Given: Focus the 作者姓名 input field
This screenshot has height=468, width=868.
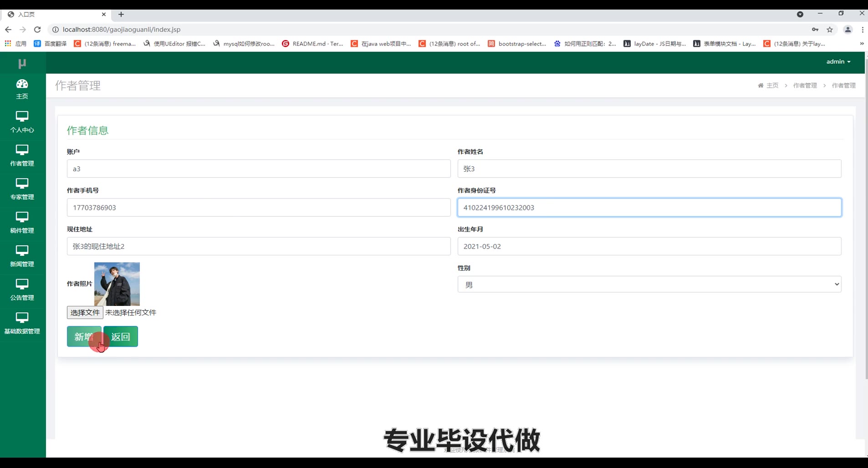Looking at the screenshot, I should (x=649, y=169).
